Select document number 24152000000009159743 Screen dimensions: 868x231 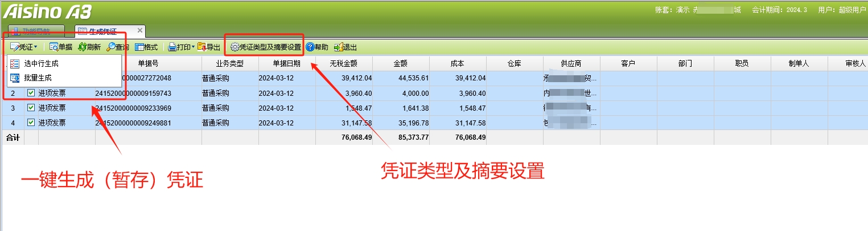(x=133, y=94)
